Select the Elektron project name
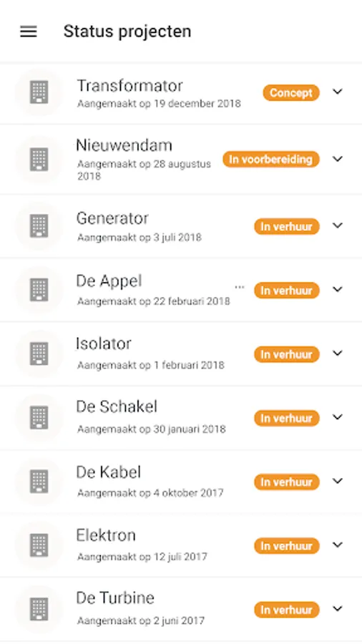The width and height of the screenshot is (362, 644). click(x=106, y=535)
